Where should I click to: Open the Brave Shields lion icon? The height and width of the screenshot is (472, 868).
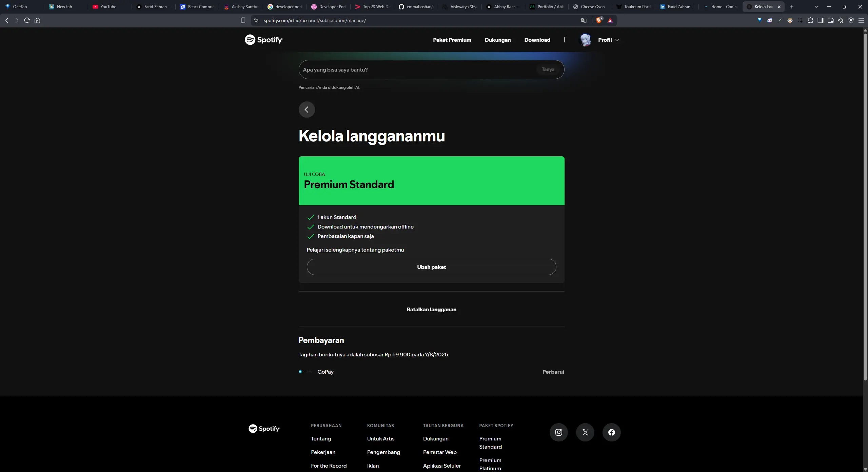point(599,20)
